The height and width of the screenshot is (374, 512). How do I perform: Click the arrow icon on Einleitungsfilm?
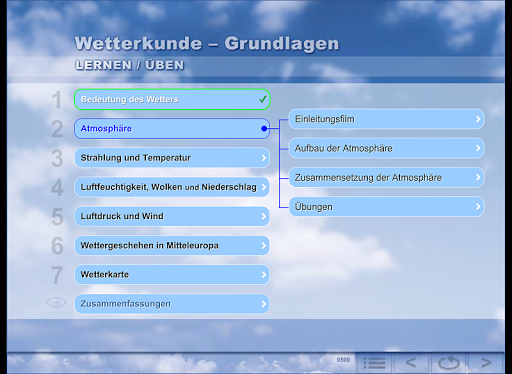478,119
